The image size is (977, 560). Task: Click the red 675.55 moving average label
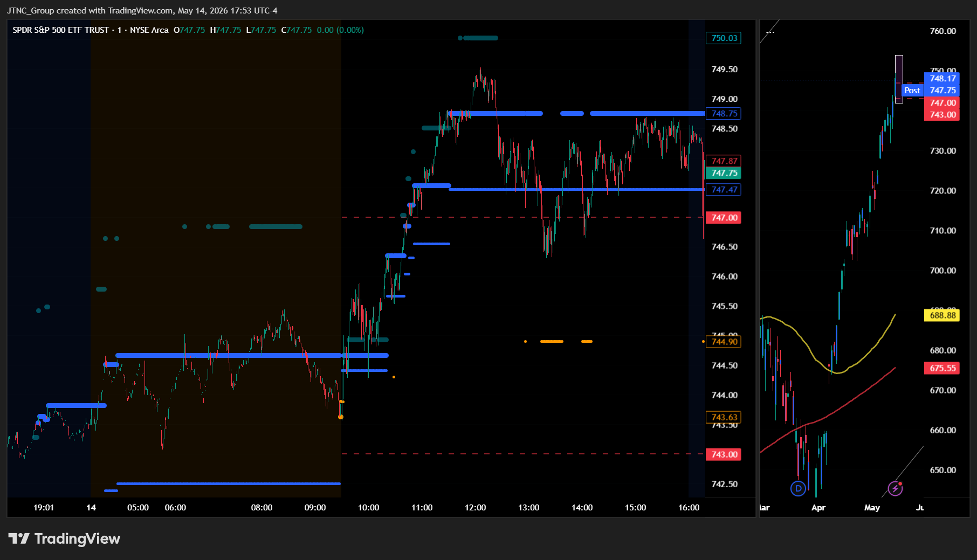[x=942, y=369]
